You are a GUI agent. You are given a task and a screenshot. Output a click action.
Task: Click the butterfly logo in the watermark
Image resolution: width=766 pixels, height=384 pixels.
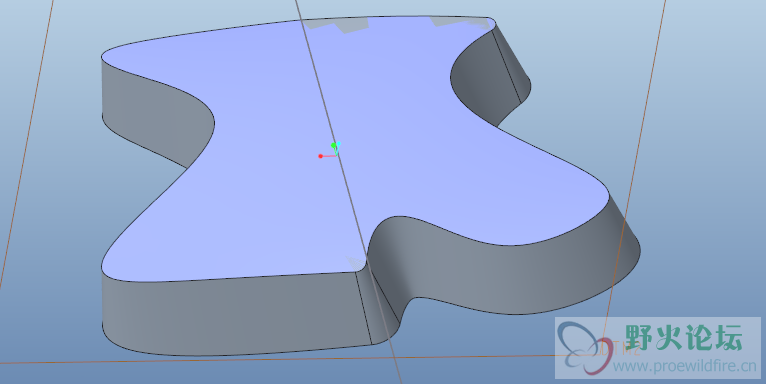click(584, 348)
